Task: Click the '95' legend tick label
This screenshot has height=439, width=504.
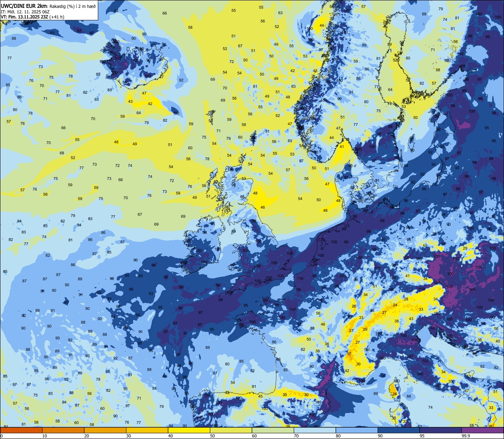Action: [422, 436]
